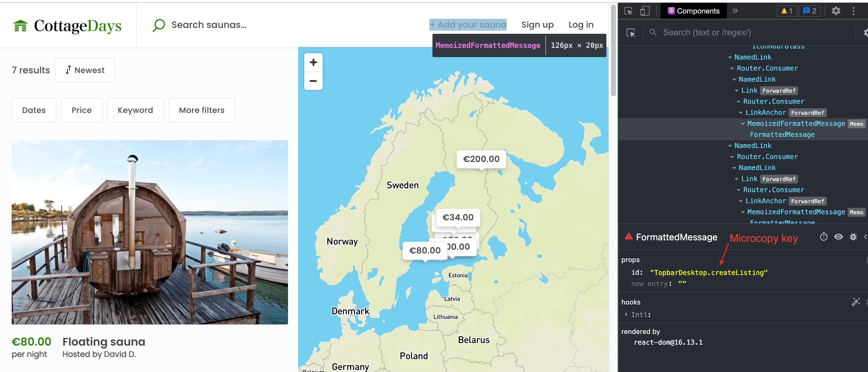Switch to the Components tab
Screen dimensions: 868x372
[x=693, y=11]
